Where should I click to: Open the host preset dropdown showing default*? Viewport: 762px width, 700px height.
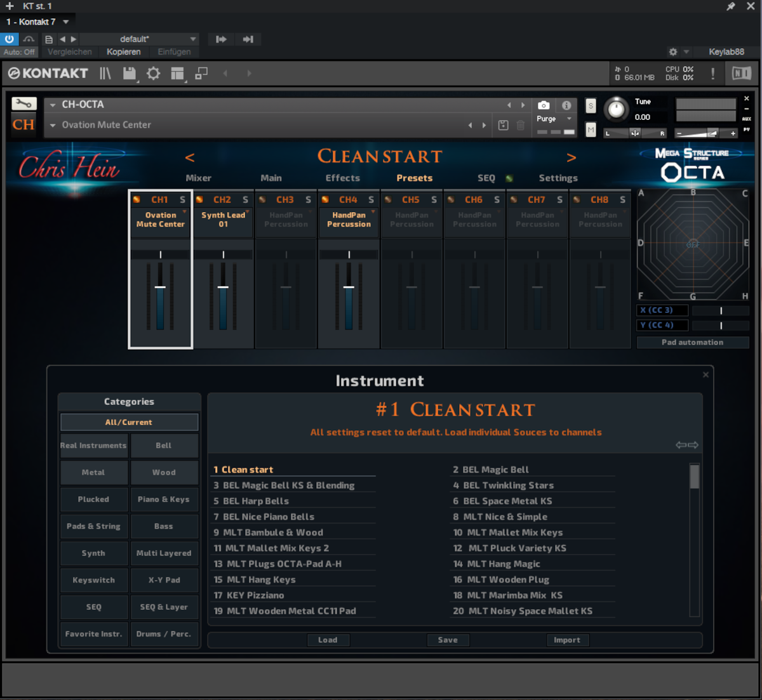[x=140, y=39]
